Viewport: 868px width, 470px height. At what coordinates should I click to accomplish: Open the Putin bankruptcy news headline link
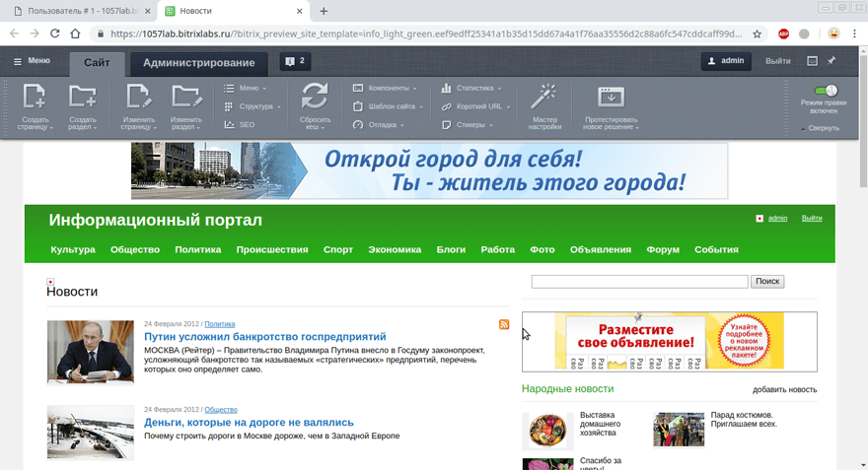(x=263, y=337)
